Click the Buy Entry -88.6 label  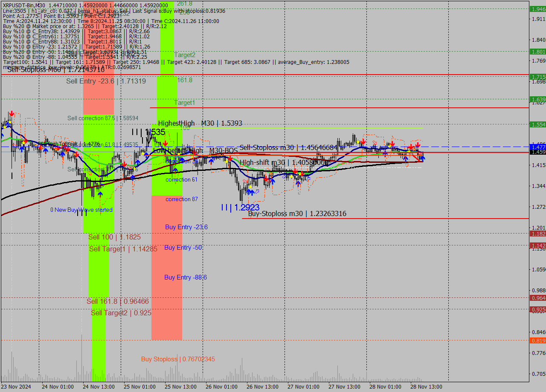(x=186, y=277)
